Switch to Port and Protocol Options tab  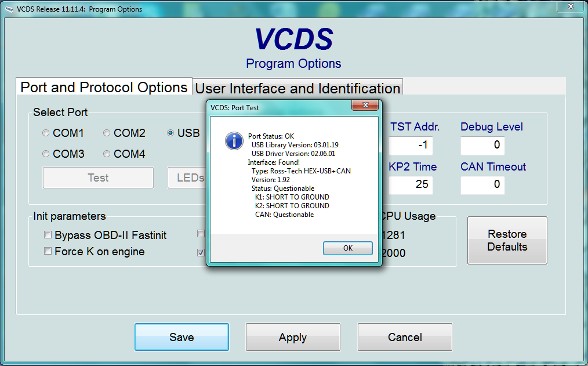(104, 88)
